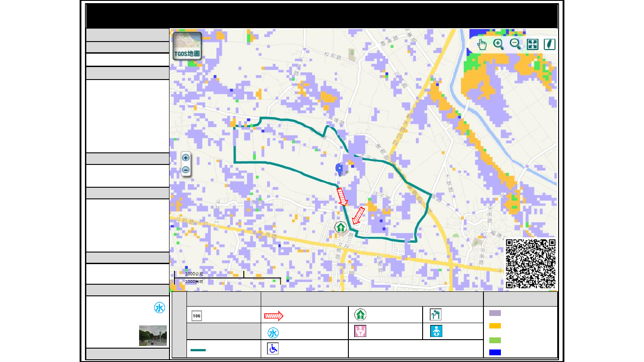Click the green shelter house legend icon

pos(360,315)
